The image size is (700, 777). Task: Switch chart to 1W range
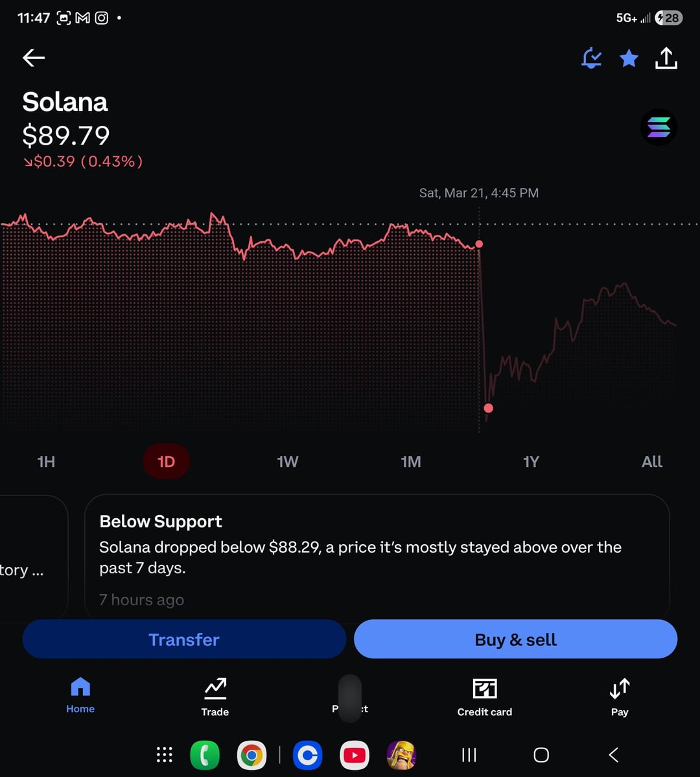pyautogui.click(x=288, y=462)
